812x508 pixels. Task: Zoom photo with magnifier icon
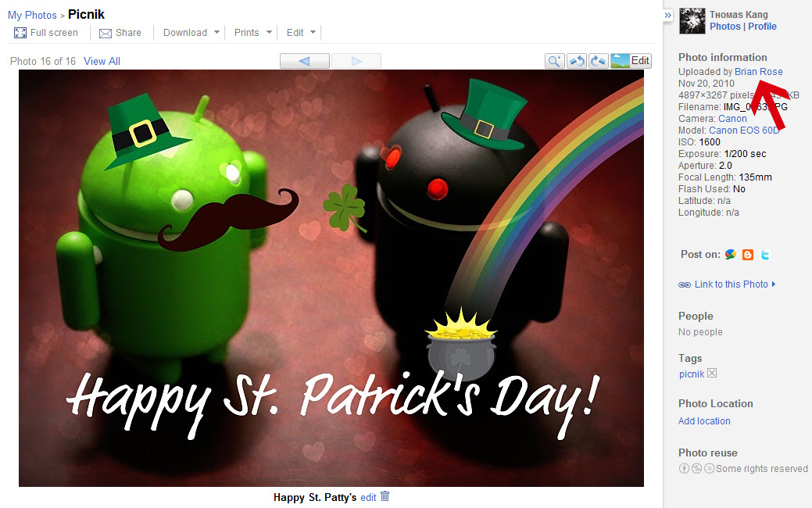pyautogui.click(x=555, y=61)
